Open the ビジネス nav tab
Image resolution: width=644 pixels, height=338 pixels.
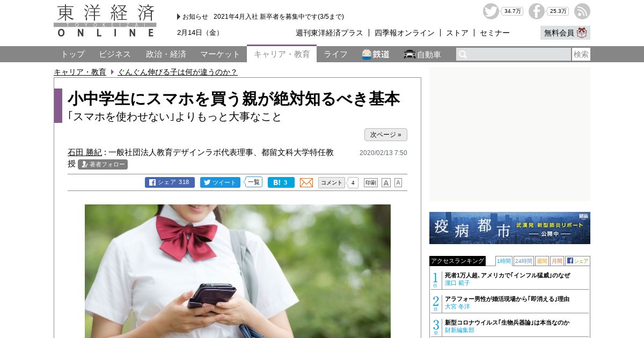[115, 54]
